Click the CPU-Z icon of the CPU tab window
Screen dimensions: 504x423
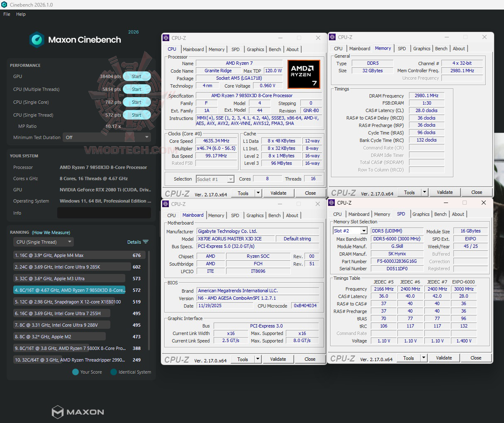click(x=166, y=38)
